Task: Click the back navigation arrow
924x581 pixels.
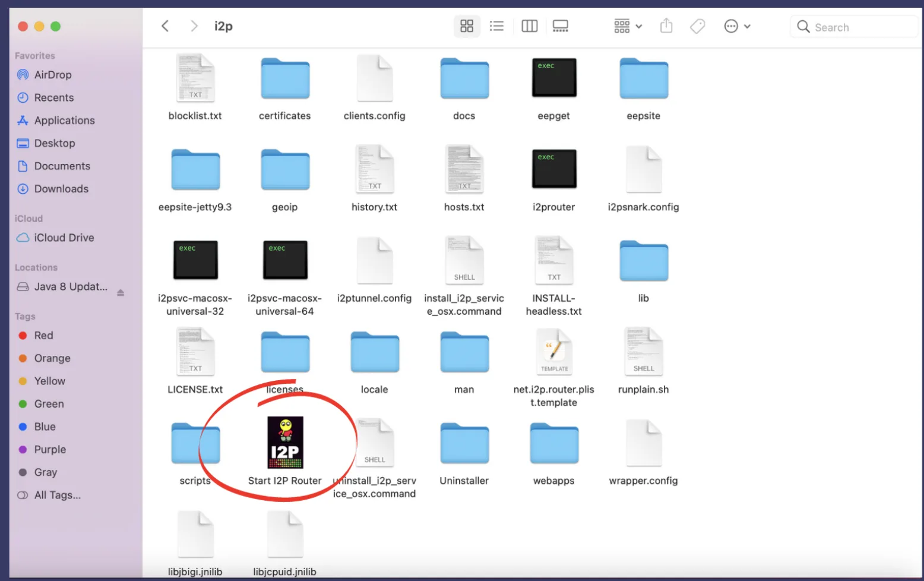Action: [x=165, y=26]
